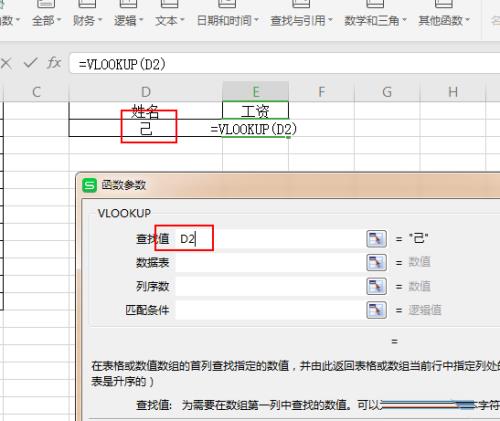The height and width of the screenshot is (421, 500).
Task: Open the 其他函数 dropdown
Action: coord(444,21)
